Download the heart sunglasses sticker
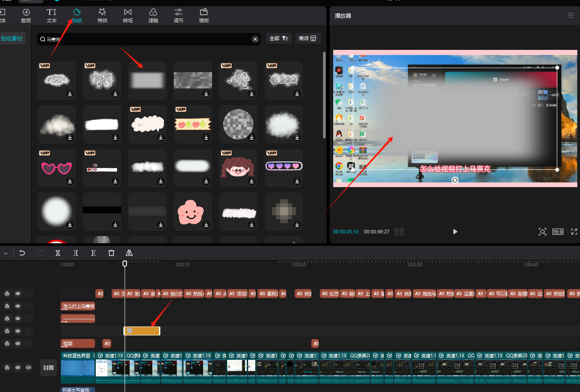This screenshot has width=580, height=392. pos(70,181)
